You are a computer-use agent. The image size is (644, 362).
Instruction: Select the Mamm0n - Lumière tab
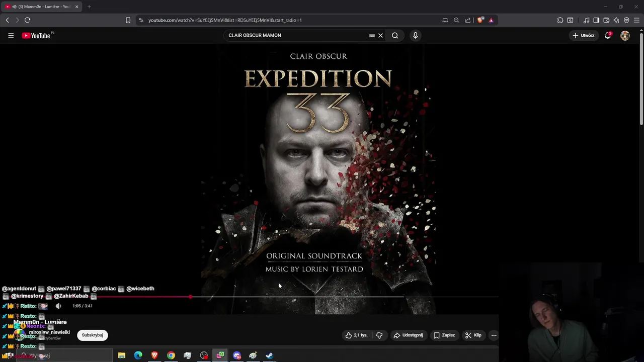(41, 7)
